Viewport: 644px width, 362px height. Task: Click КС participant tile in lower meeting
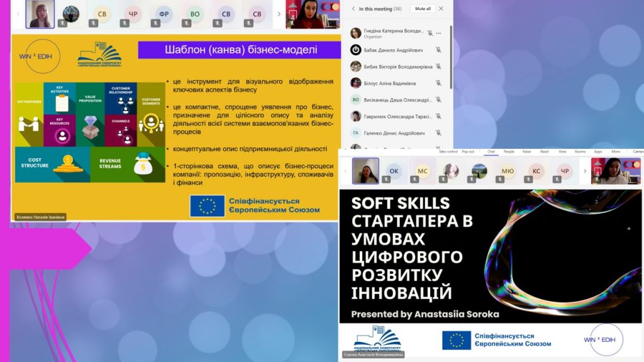pos(536,171)
